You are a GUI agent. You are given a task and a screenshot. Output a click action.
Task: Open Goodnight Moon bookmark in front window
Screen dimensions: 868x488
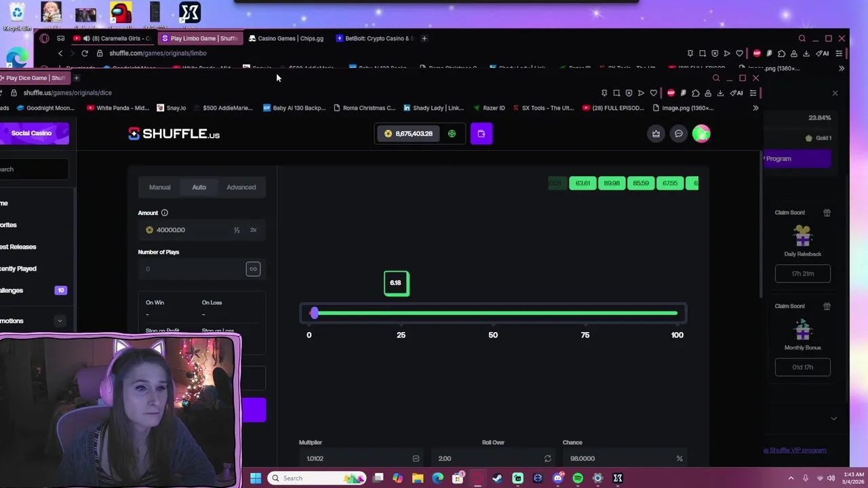[x=46, y=108]
